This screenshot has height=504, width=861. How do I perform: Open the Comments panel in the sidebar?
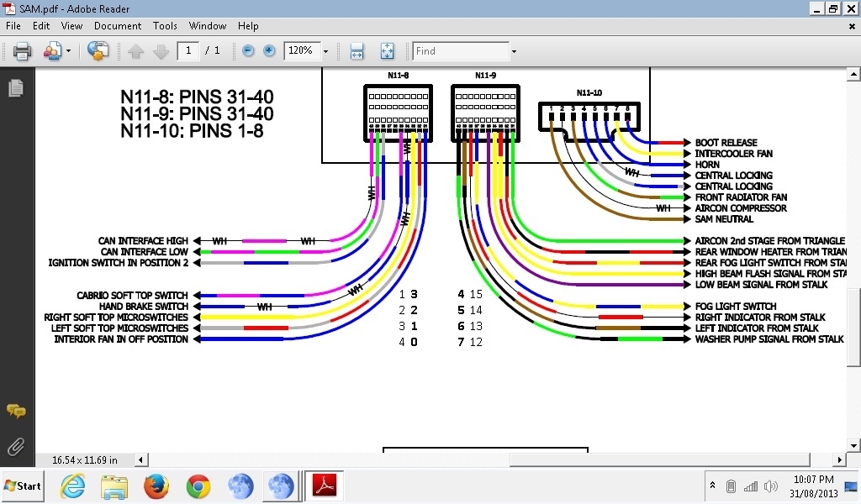point(16,412)
